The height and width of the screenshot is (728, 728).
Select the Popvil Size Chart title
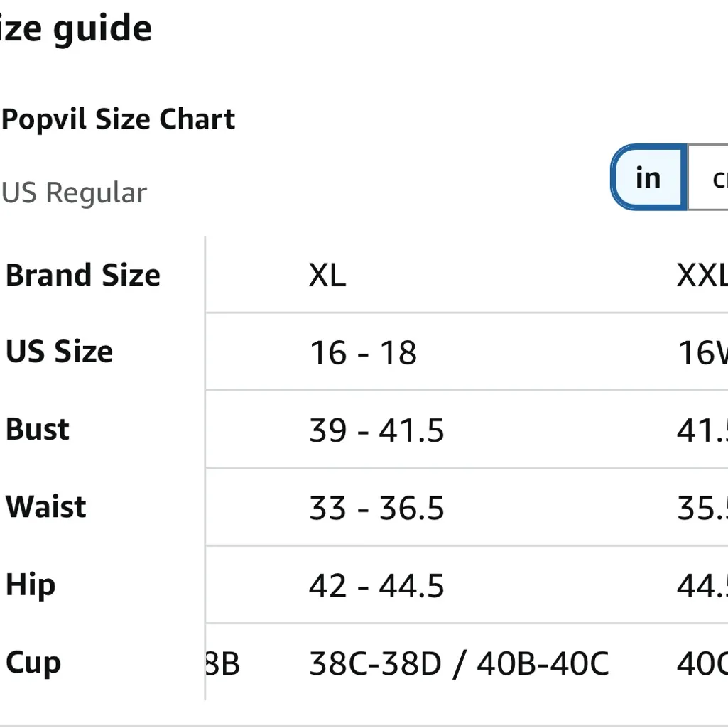[117, 119]
